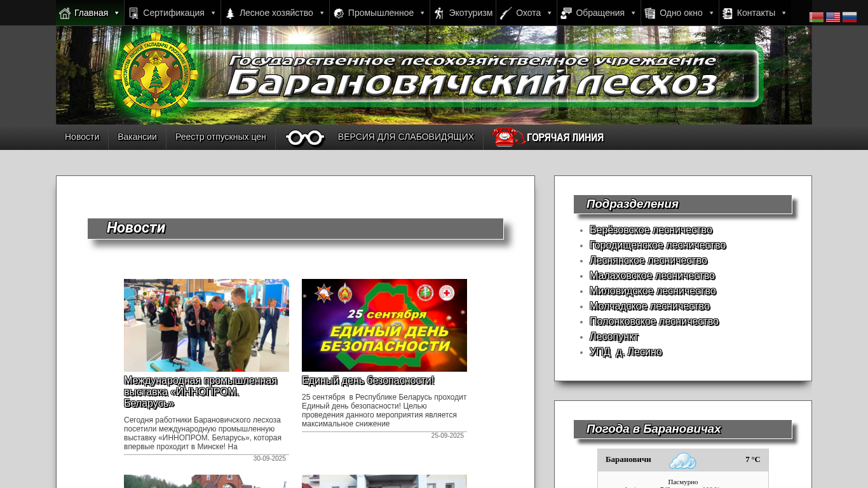Open Леснянское лесничество link
This screenshot has width=868, height=488.
(648, 261)
